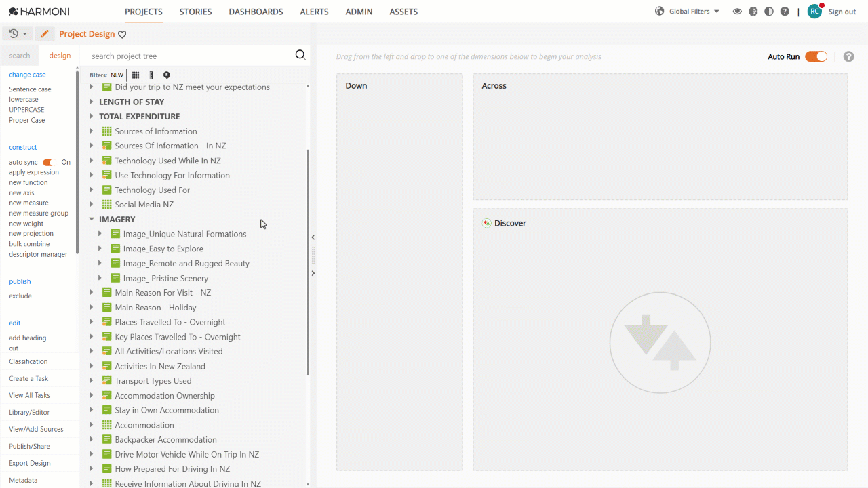Apply the NEW filter

pyautogui.click(x=117, y=75)
